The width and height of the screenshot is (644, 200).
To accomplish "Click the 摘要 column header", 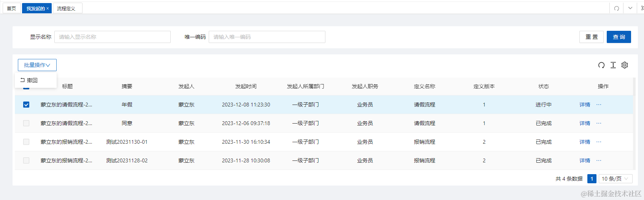I will [127, 86].
